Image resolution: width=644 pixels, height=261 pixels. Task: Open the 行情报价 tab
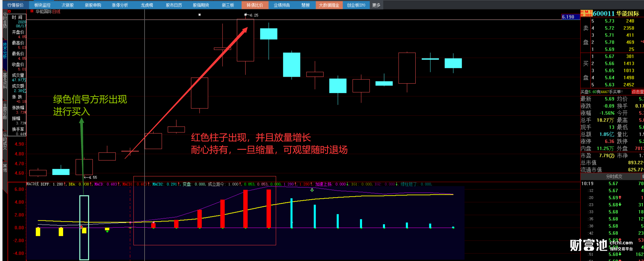(16, 5)
